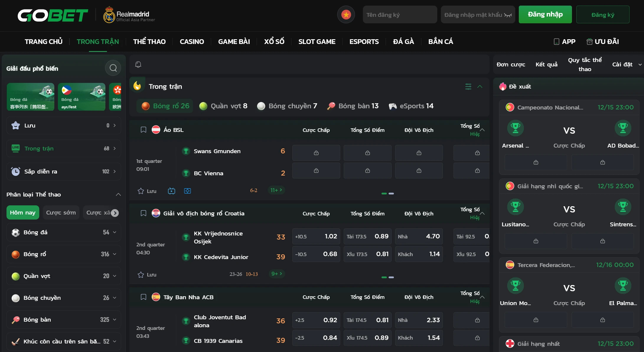
Task: Select the Hôm nay filter
Action: 23,212
